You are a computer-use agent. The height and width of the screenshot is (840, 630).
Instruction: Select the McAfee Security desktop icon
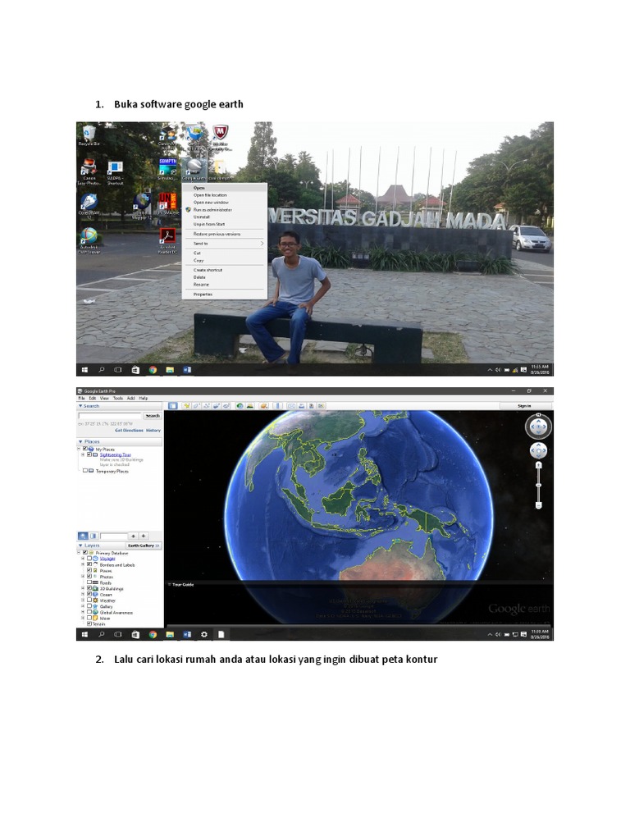[220, 137]
